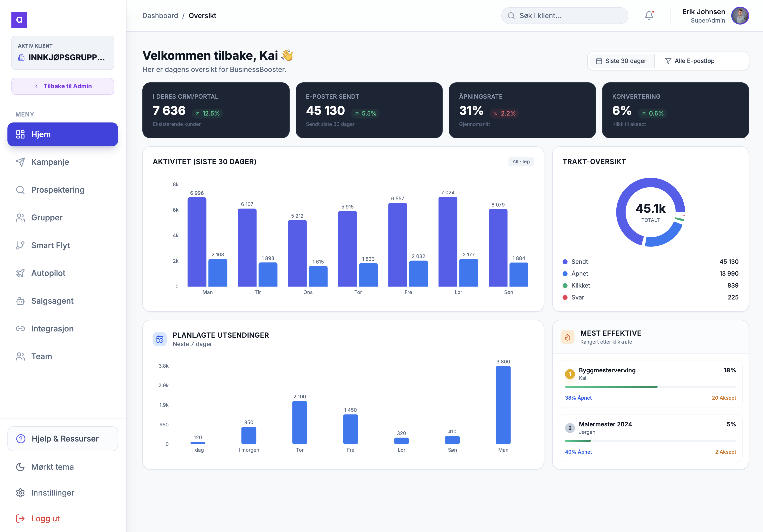
Task: Open the Kampanje menu item
Action: [50, 162]
